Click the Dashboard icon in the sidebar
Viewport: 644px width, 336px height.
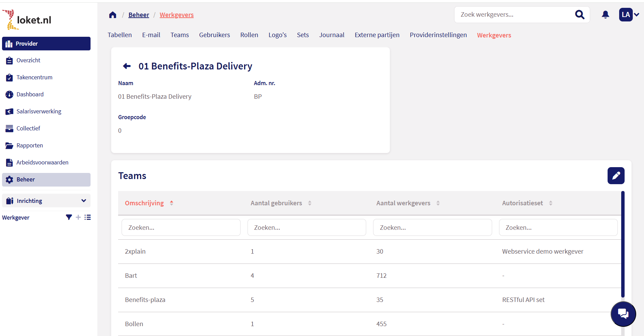pyautogui.click(x=9, y=94)
